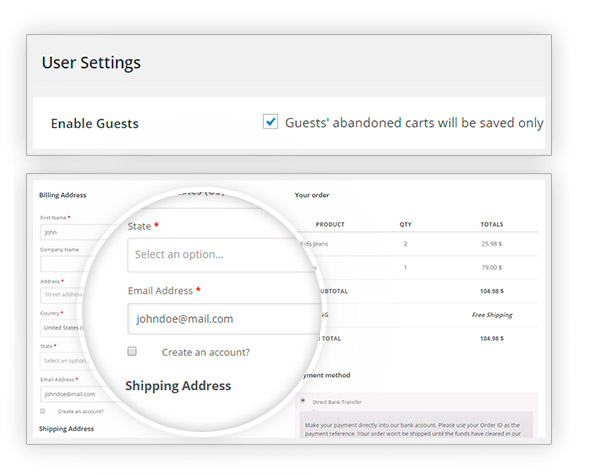Click the magnified johndoe@mail.com email field
Image resolution: width=600 pixels, height=475 pixels.
point(224,319)
